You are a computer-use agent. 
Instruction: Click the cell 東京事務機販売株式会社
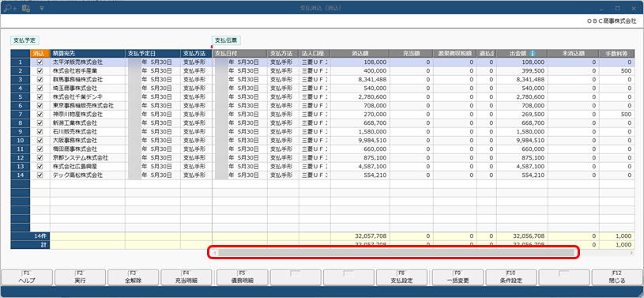pyautogui.click(x=88, y=106)
